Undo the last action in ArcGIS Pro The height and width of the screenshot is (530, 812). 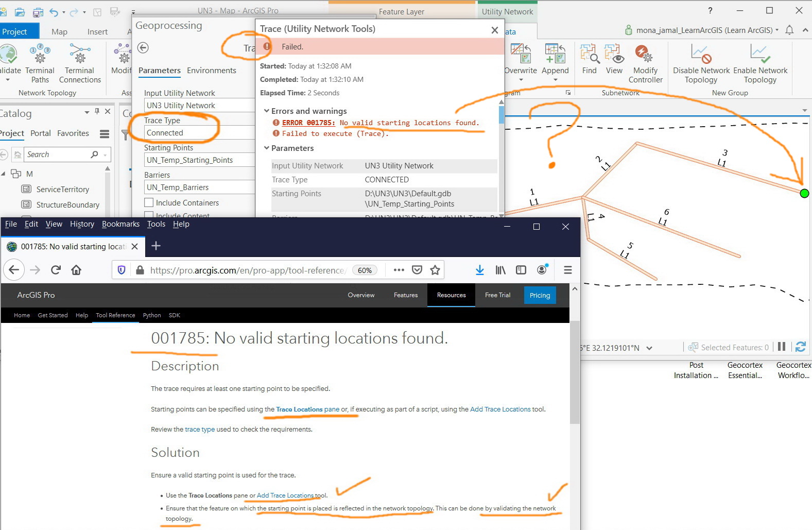pos(54,11)
